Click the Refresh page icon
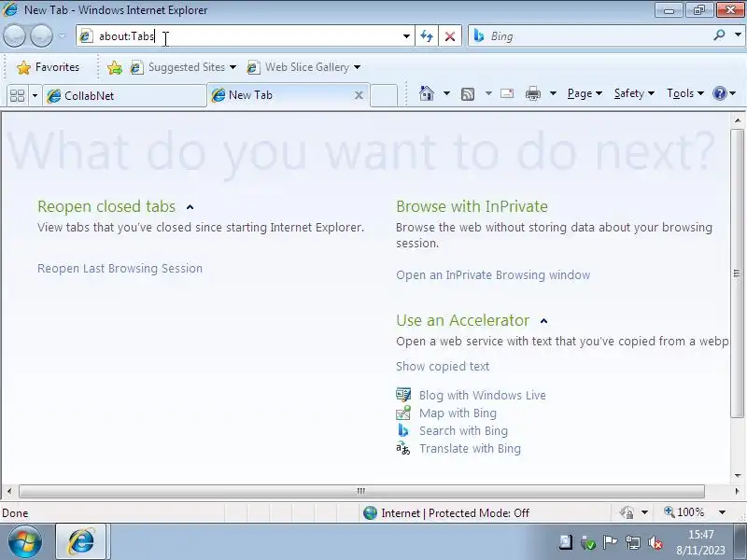Image resolution: width=747 pixels, height=560 pixels. coord(427,36)
